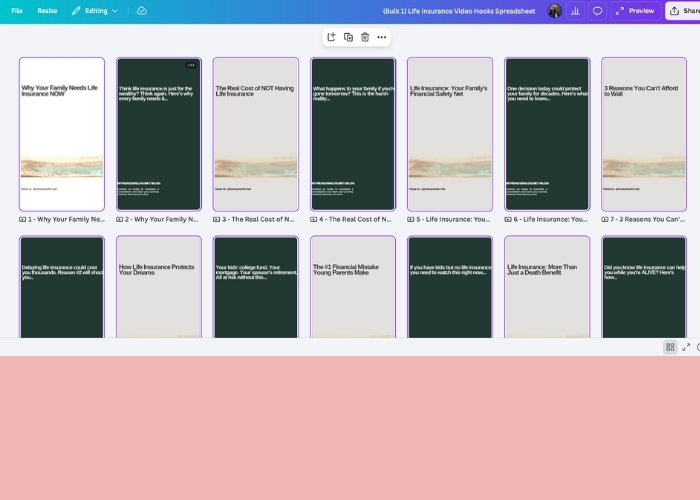Screen dimensions: 700x500
Task: Select page 4 thumbnail What happens to your family
Action: click(353, 134)
